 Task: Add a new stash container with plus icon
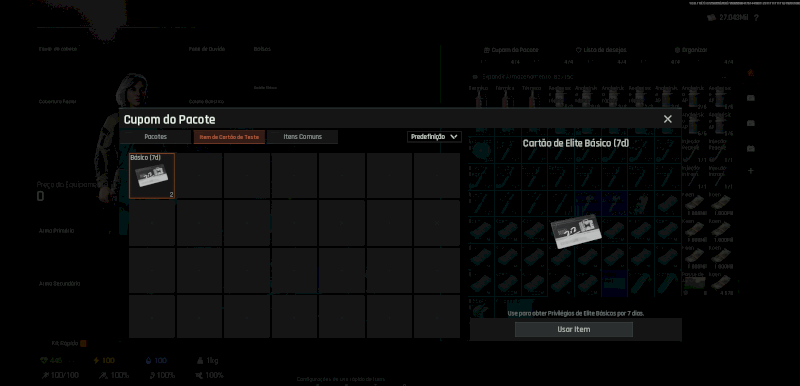751,171
